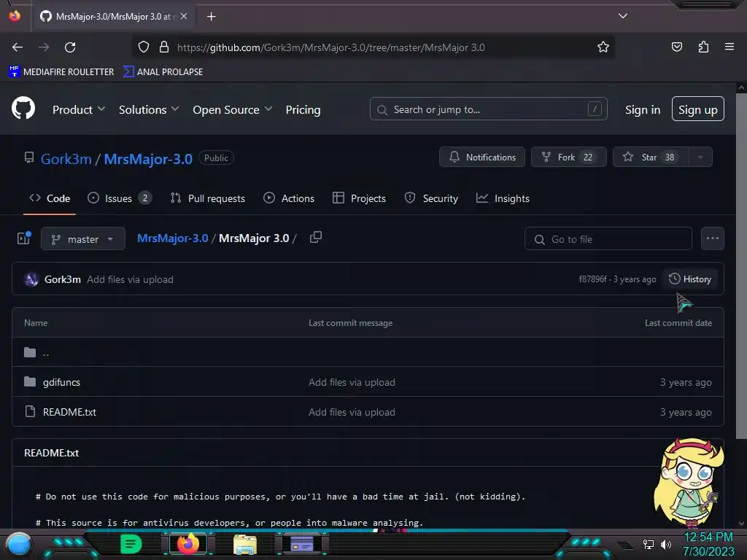Screen dimensions: 747x560
Task: Close the MrsMajor-3.0 browser tab
Action: tap(184, 16)
